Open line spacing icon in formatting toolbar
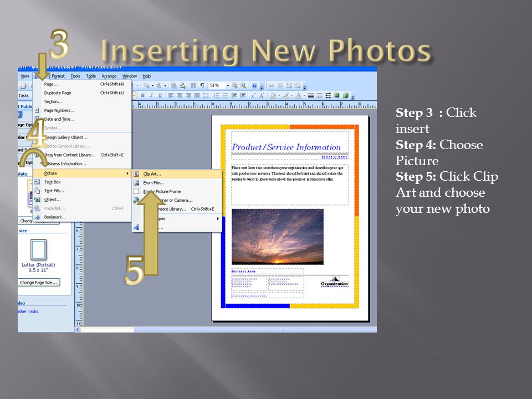The width and height of the screenshot is (532, 399). click(206, 95)
